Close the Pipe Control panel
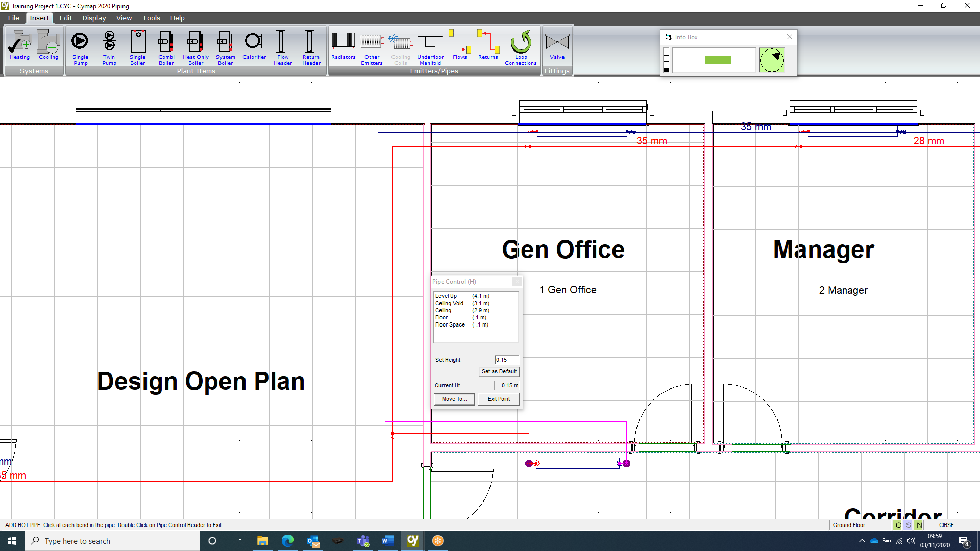This screenshot has width=980, height=551. [x=517, y=281]
